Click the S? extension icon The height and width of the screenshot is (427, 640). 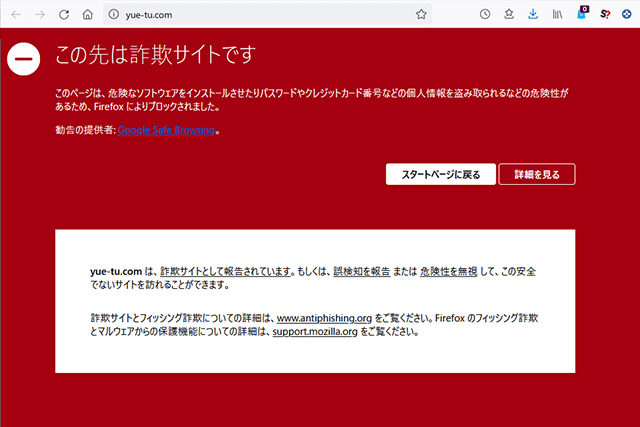point(605,15)
